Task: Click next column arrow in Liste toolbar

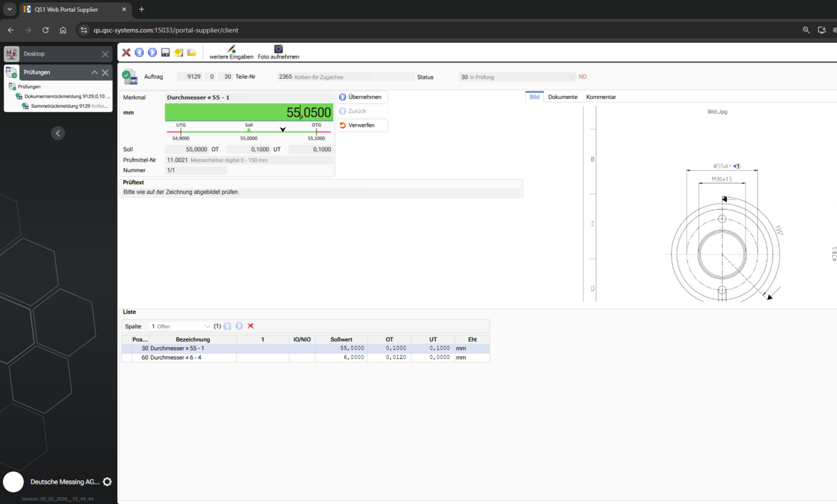Action: coord(239,326)
